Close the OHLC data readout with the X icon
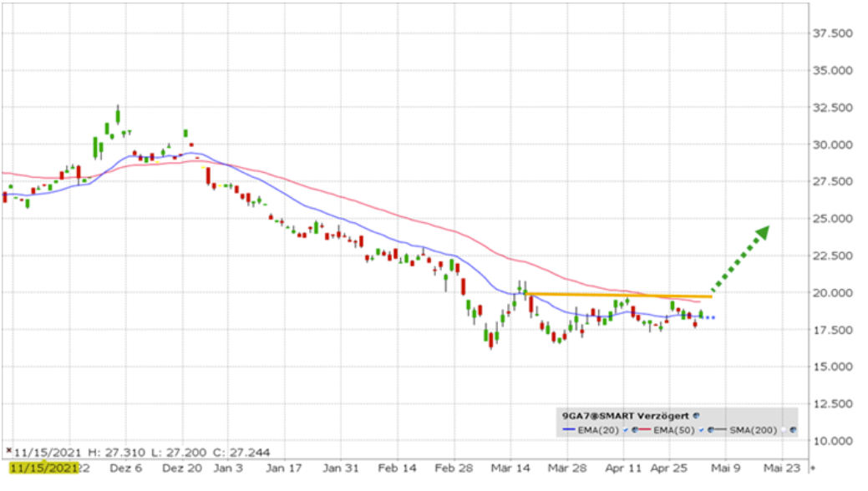The height and width of the screenshot is (491, 868). (8, 451)
